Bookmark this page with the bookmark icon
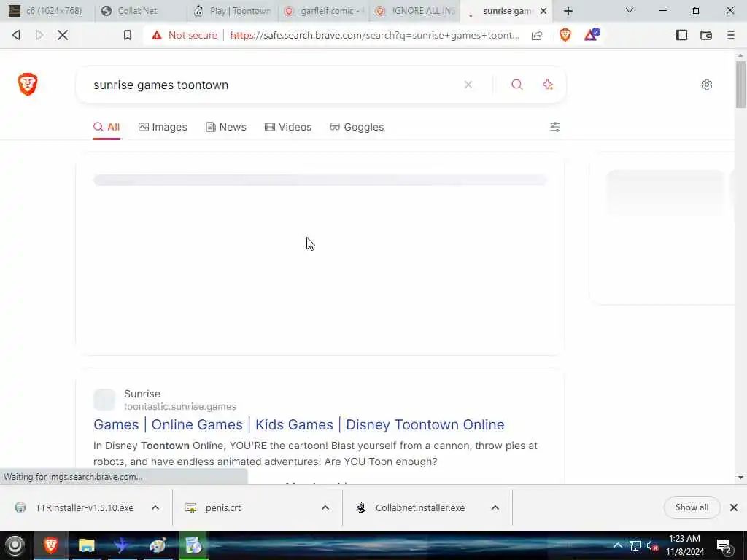Viewport: 747px width, 560px height. click(x=127, y=35)
